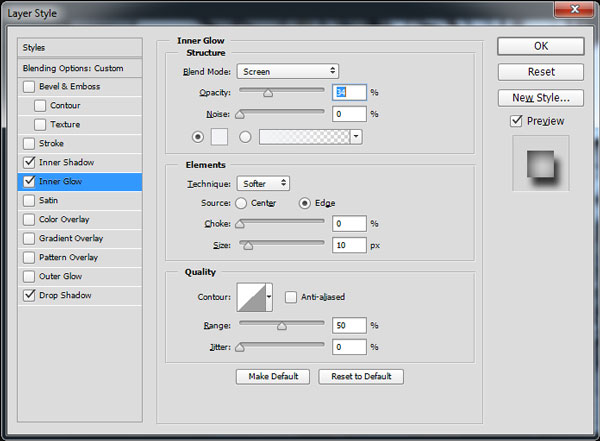Enable the Bevel & Emboss checkbox
600x441 pixels.
coord(29,87)
